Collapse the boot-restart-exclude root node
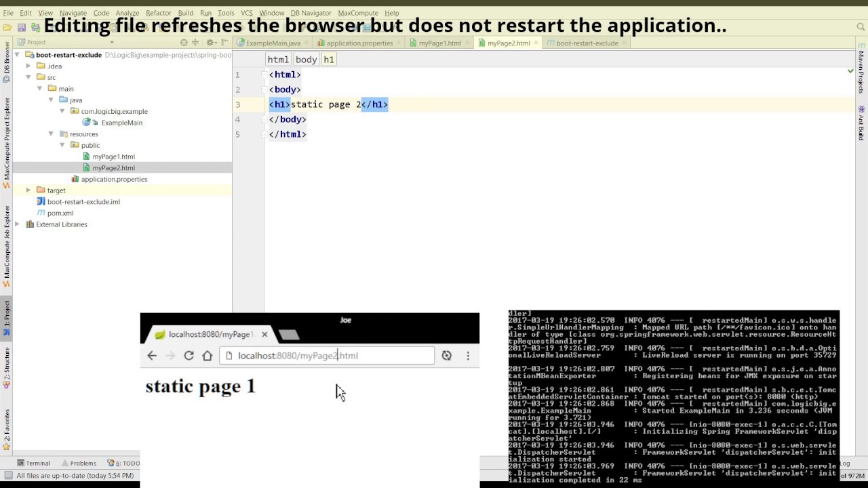Screen dimensions: 868x488 pyautogui.click(x=18, y=55)
